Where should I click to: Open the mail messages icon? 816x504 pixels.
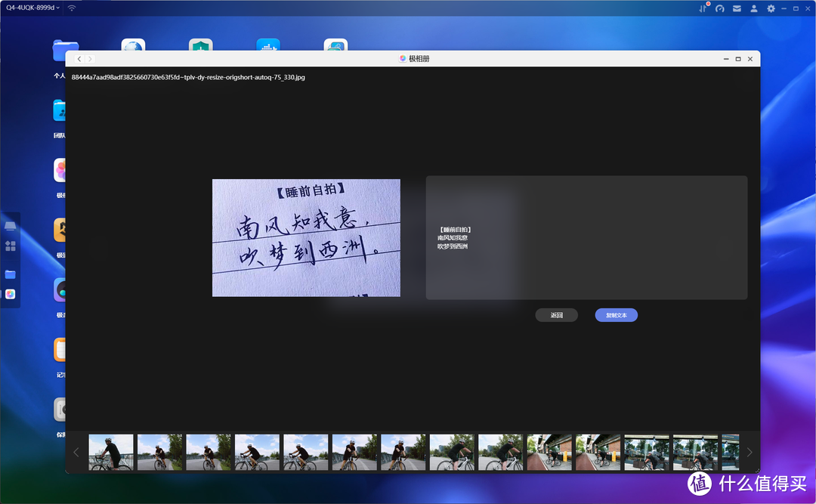tap(737, 8)
